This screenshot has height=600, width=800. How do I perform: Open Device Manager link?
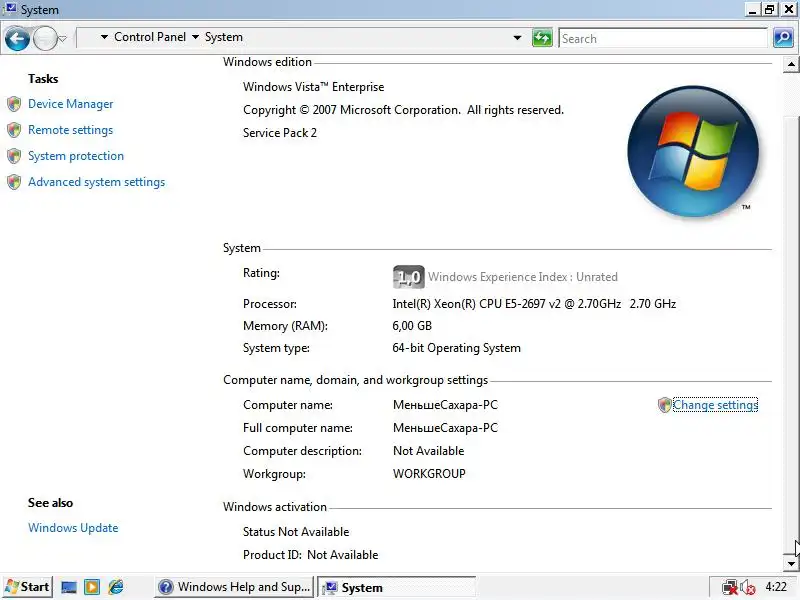[70, 104]
